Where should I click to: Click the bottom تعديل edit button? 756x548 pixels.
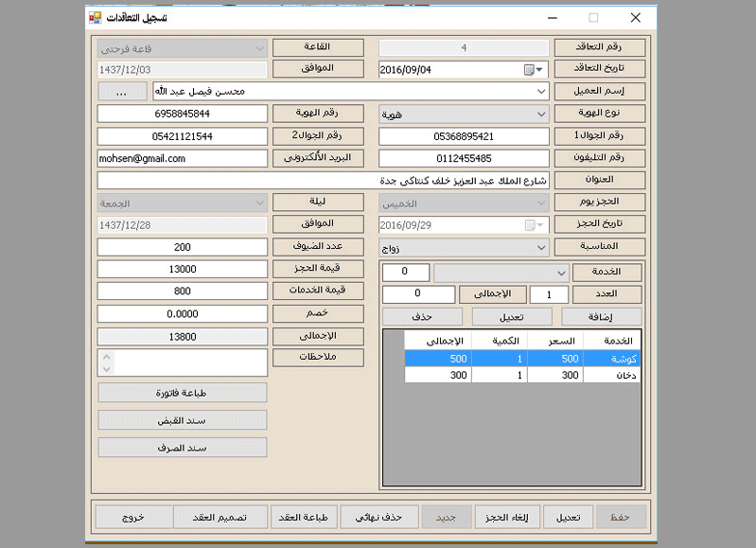pos(569,517)
